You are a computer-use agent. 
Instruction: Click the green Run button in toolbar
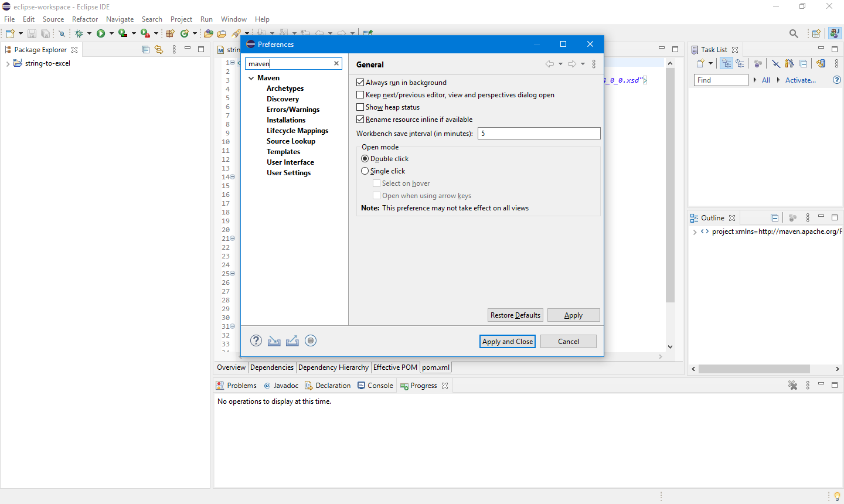coord(101,33)
